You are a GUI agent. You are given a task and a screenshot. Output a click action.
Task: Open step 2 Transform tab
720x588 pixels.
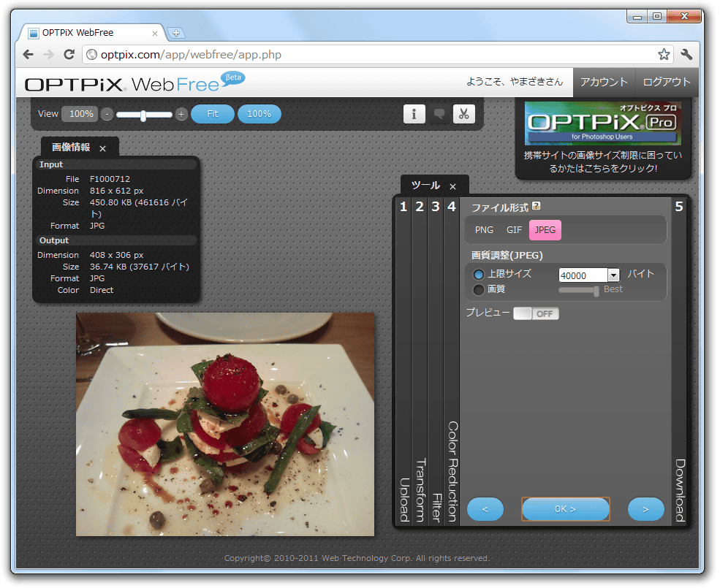coord(420,362)
